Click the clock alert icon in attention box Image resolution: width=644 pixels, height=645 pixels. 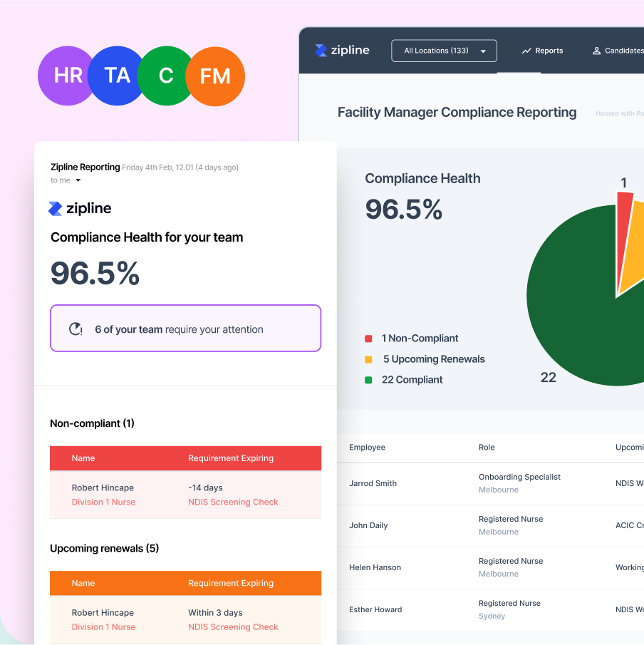point(76,329)
